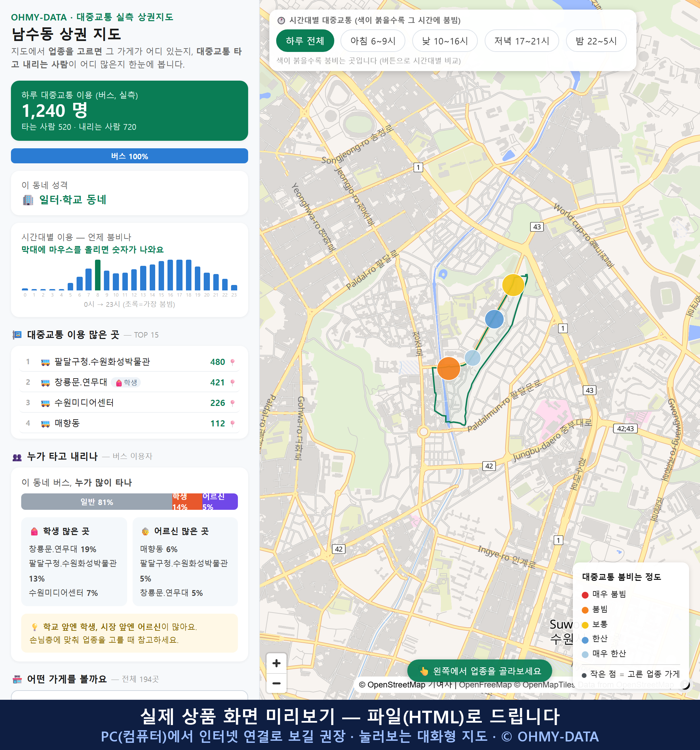Screen dimensions: 700x750
Task: Click the 480 count for 팔달구청.수원화성박물관
Action: [x=217, y=362]
